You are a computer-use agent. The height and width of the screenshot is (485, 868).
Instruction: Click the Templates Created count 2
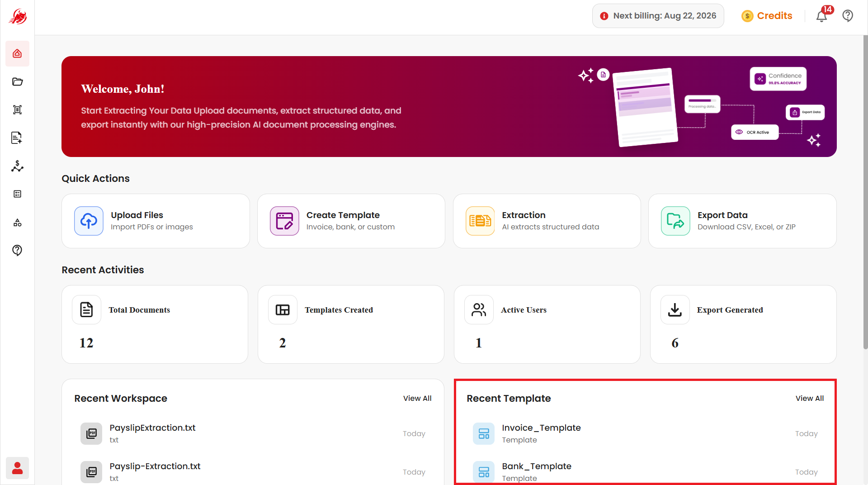point(283,343)
